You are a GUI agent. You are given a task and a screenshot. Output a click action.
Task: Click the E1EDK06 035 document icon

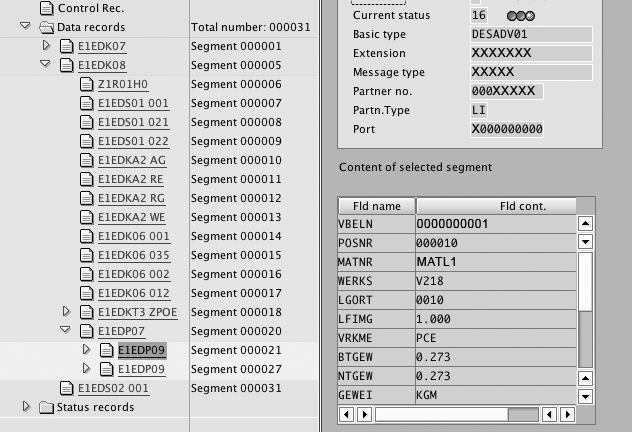tap(87, 255)
